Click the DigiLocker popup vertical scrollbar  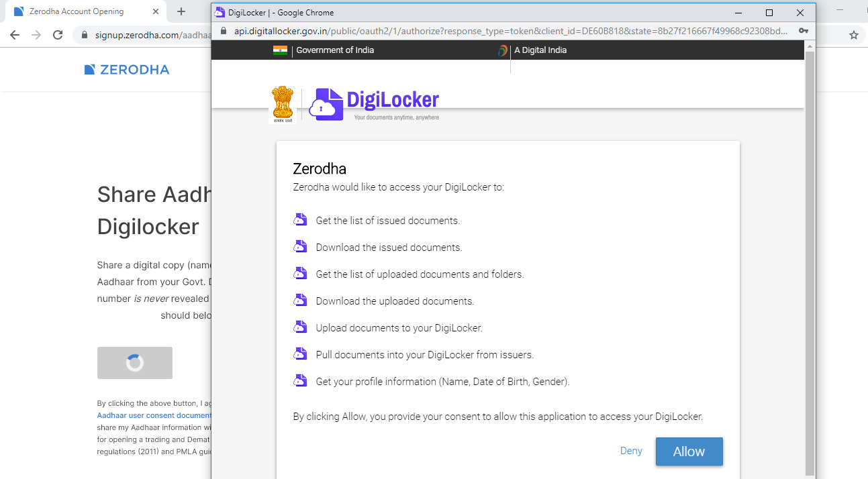(x=810, y=262)
